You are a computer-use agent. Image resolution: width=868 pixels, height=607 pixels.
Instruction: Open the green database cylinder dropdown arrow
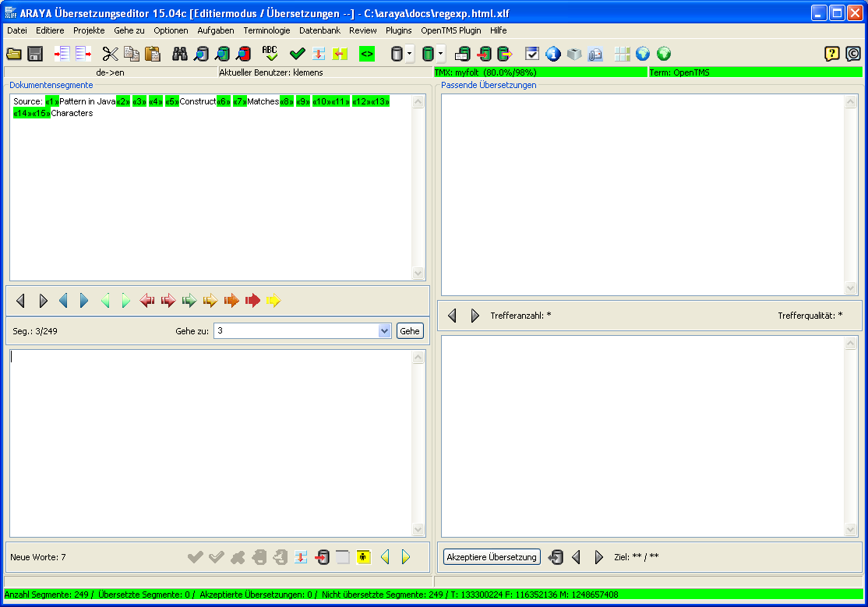(441, 54)
